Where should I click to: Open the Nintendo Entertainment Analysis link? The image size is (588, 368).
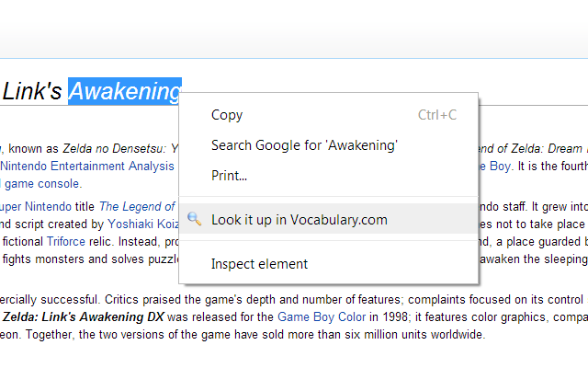click(87, 166)
